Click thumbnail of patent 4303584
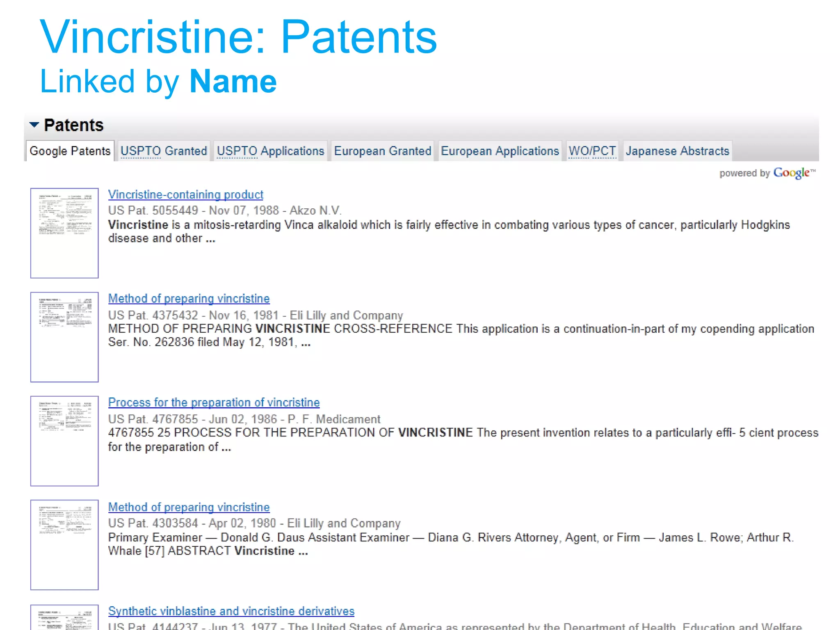Viewport: 840px width, 630px height. coord(64,545)
